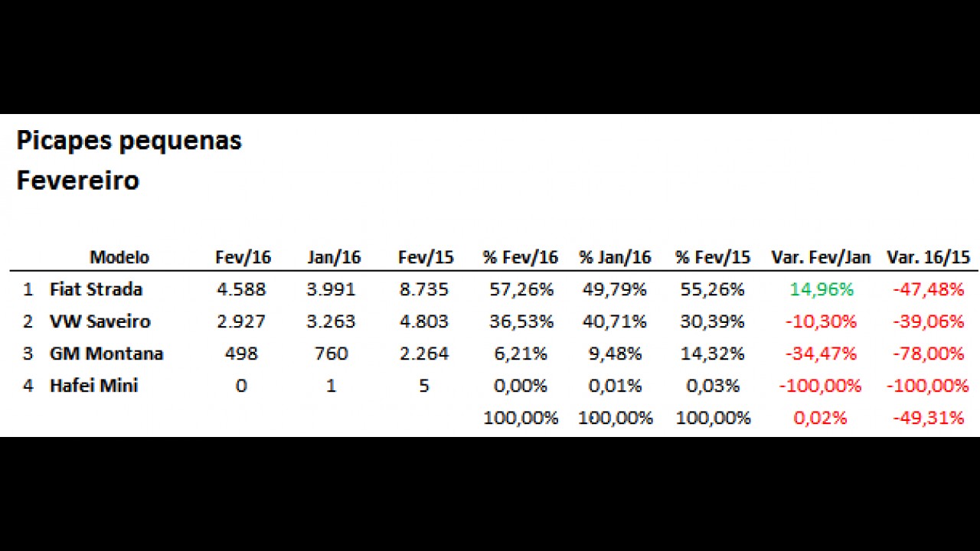Click the Hafei Mini row label

(x=93, y=386)
